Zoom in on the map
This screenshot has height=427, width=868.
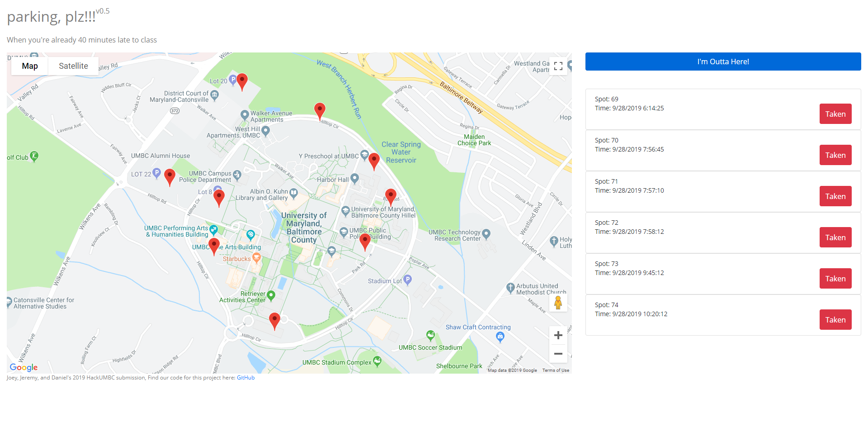pyautogui.click(x=558, y=335)
